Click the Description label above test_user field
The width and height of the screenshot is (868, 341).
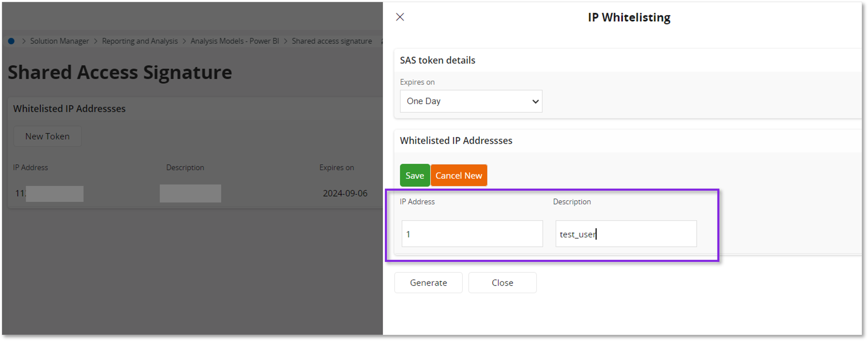(x=571, y=202)
